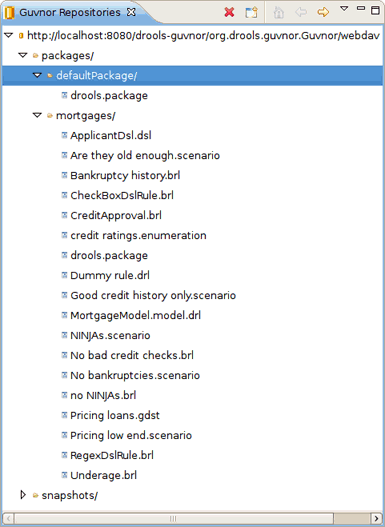Select 'Dummy rule.drl' file
Viewport: 385px width, 527px height.
coord(110,275)
